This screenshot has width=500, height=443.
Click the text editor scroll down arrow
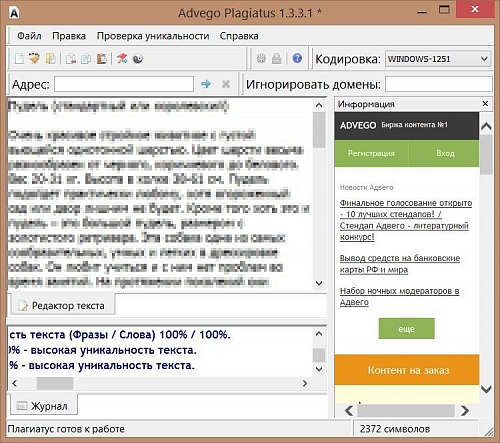tap(319, 283)
